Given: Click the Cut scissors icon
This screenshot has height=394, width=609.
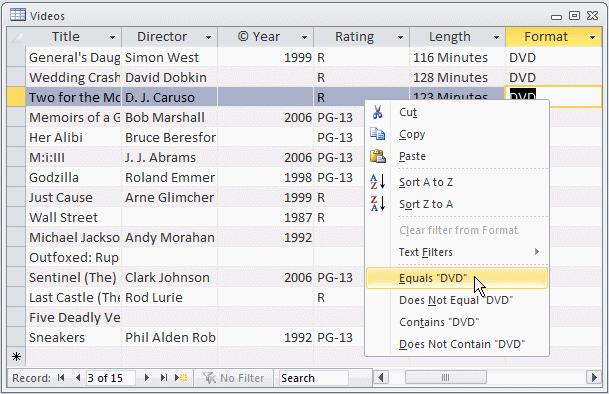Looking at the screenshot, I should (x=377, y=112).
